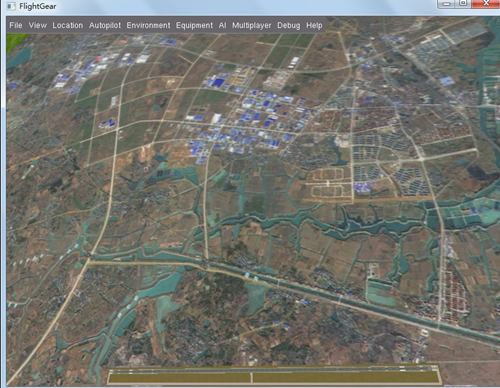Click the FlightGear app icon in title bar
The image size is (500, 388).
coord(11,6)
